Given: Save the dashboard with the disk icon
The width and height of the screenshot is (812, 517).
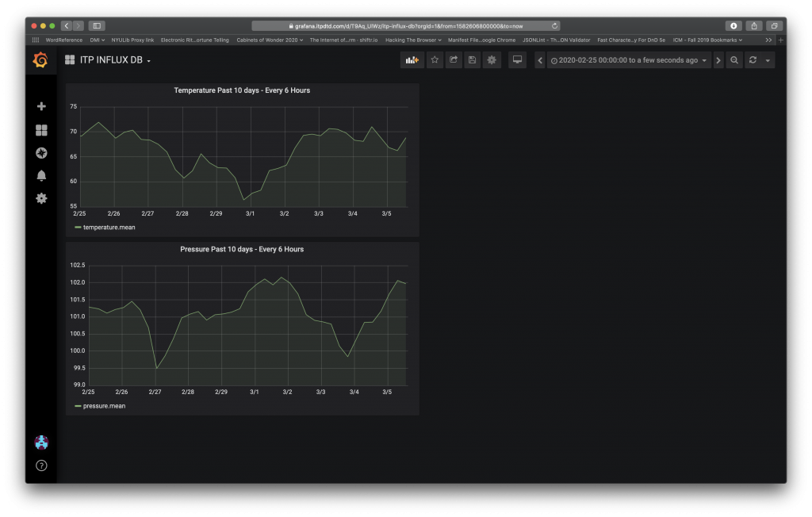Looking at the screenshot, I should coord(473,60).
